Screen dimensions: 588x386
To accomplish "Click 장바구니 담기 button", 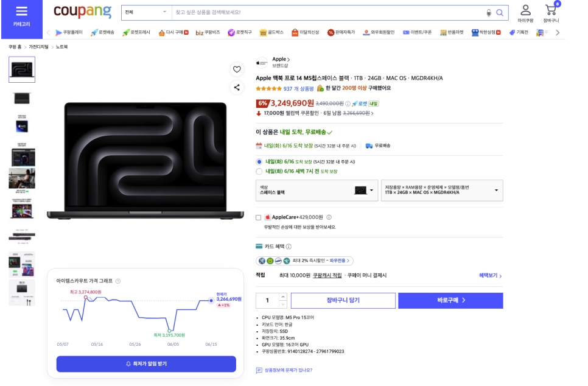I will [343, 301].
